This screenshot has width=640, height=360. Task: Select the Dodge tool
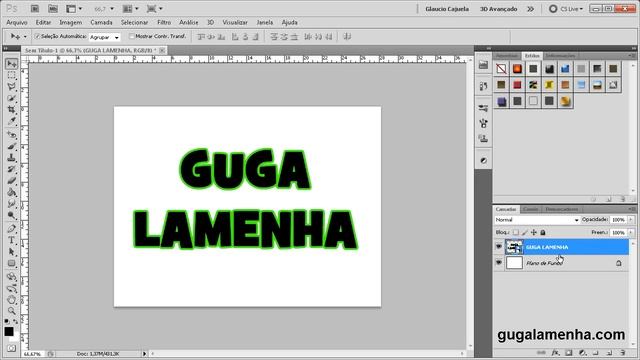[11, 215]
